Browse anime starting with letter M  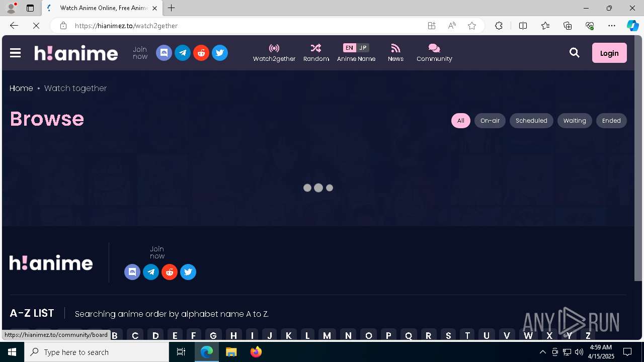click(x=327, y=335)
